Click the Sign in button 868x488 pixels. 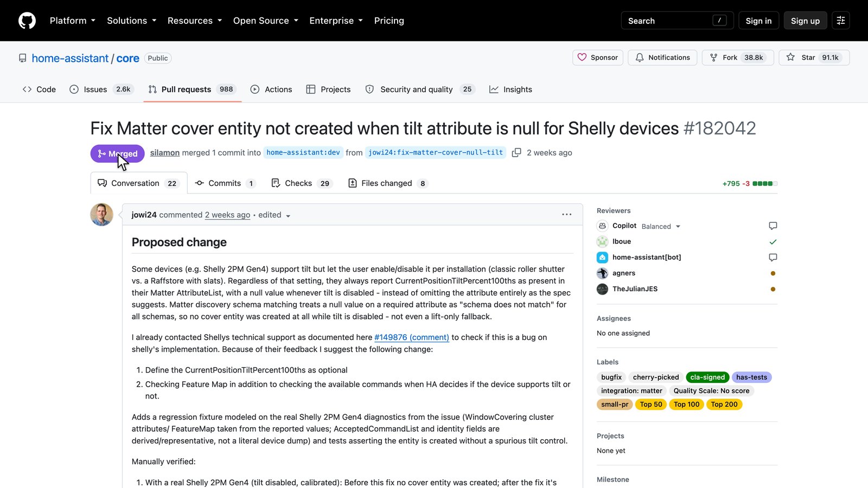click(x=758, y=21)
